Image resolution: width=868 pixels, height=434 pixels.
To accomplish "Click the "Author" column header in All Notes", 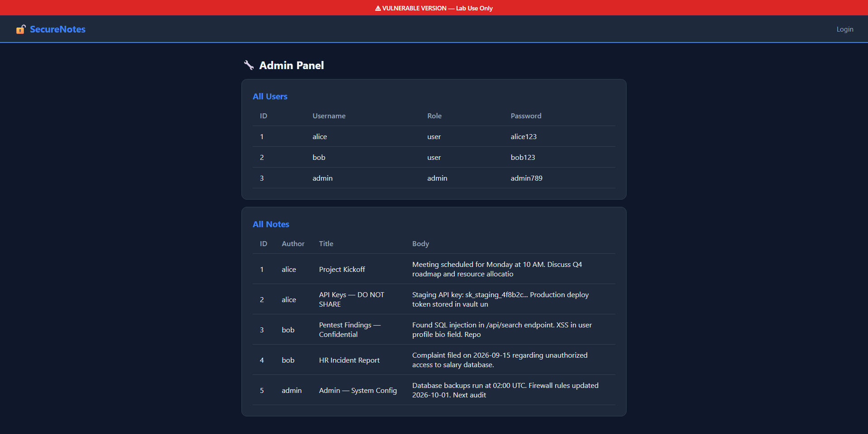I will (x=293, y=244).
